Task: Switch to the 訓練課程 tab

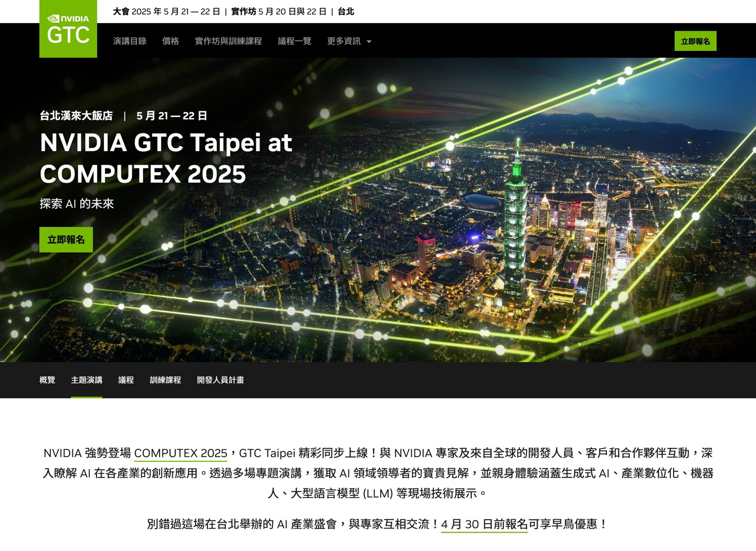Action: tap(165, 380)
